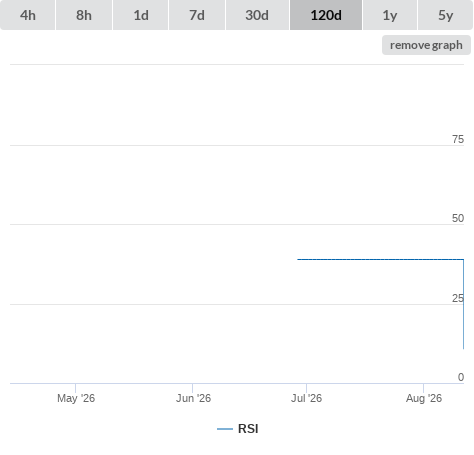474x455 pixels.
Task: Select the 7d time range
Action: [x=197, y=15]
